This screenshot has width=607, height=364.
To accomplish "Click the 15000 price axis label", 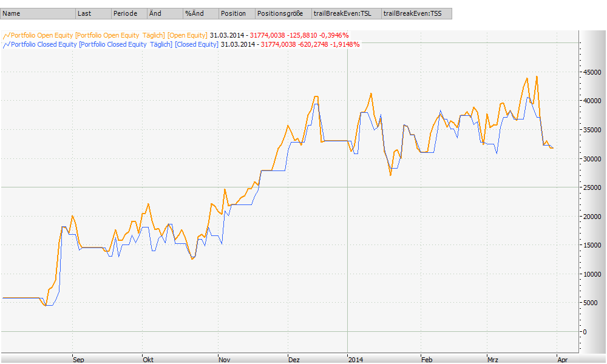I will tap(592, 245).
